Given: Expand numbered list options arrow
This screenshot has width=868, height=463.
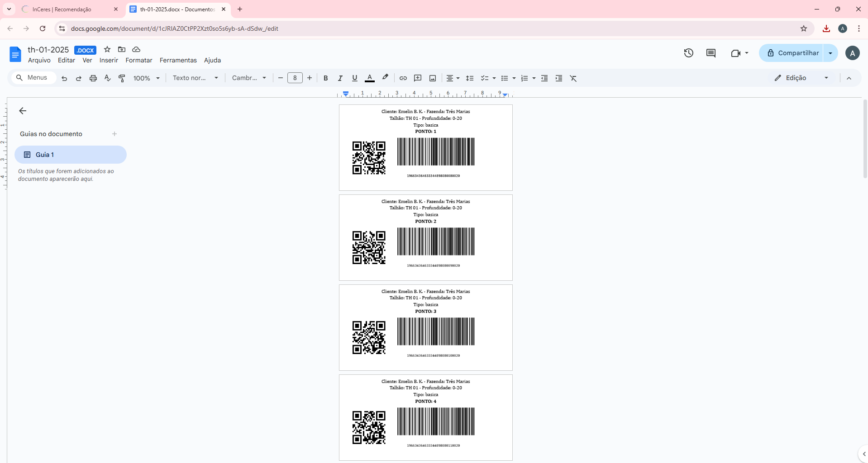Looking at the screenshot, I should (534, 78).
